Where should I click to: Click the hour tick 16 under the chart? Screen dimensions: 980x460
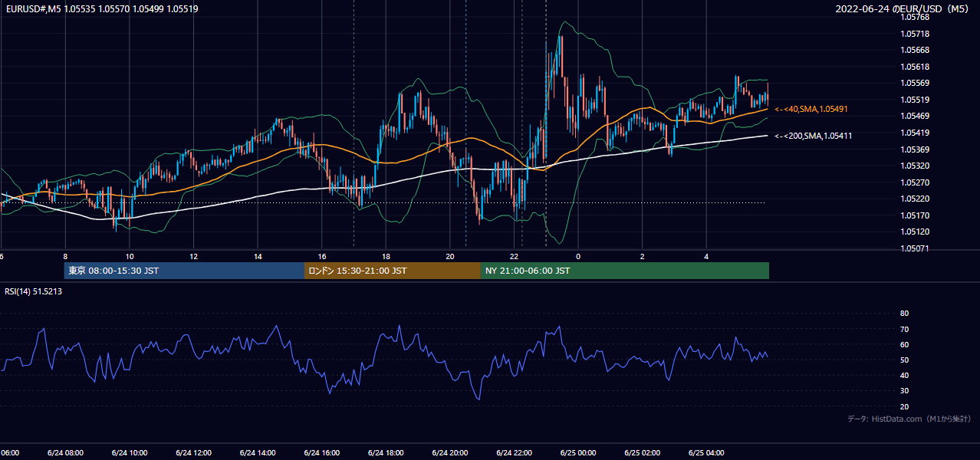click(322, 256)
